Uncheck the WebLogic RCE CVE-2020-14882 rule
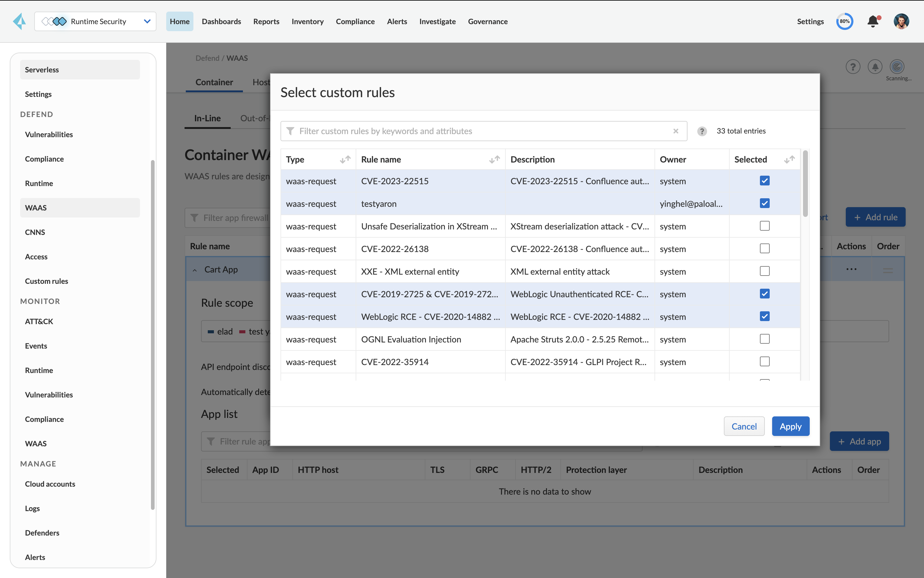 (x=765, y=316)
